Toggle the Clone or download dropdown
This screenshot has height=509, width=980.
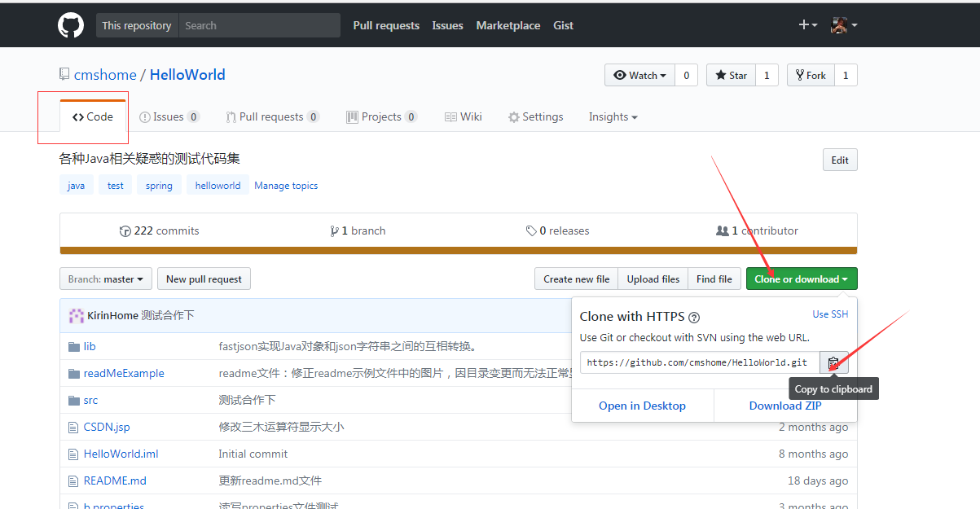802,279
